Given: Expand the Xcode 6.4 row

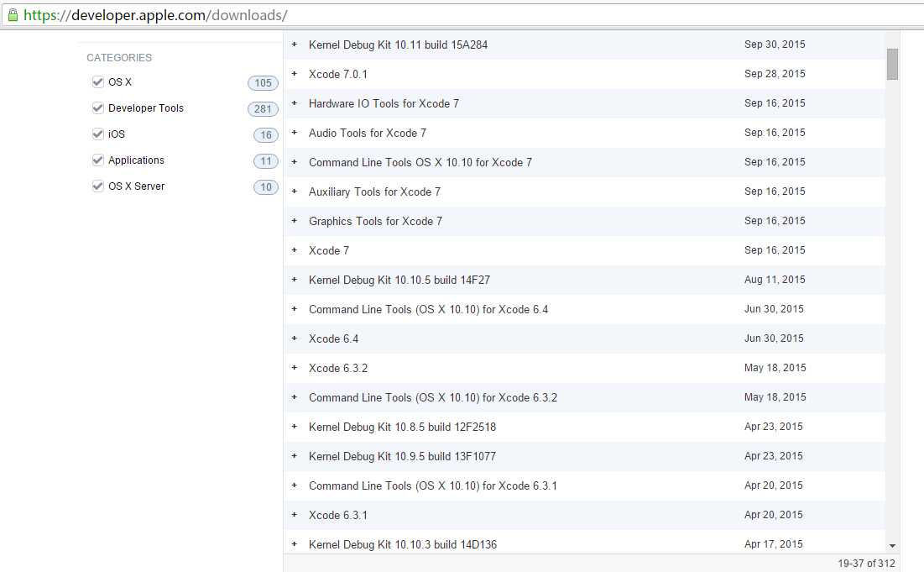Looking at the screenshot, I should (294, 338).
